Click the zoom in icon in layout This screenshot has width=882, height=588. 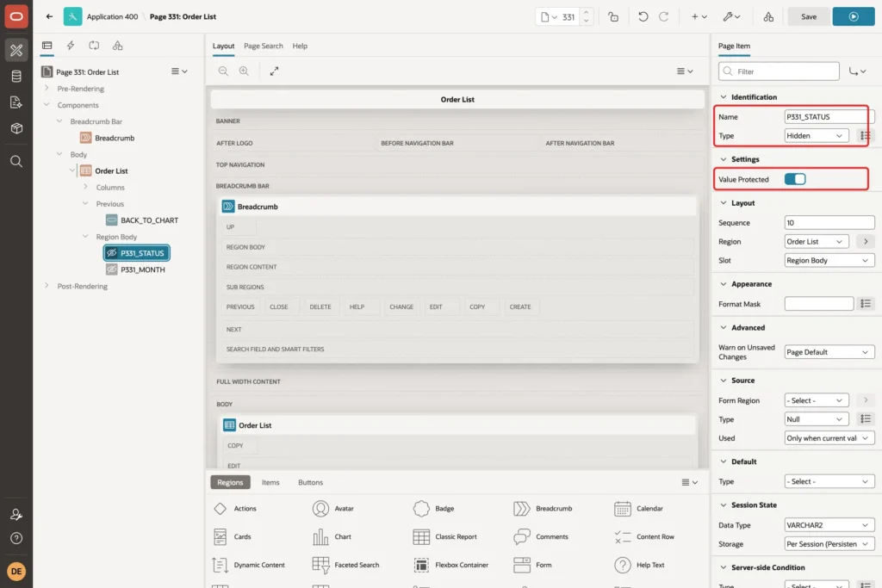[244, 71]
